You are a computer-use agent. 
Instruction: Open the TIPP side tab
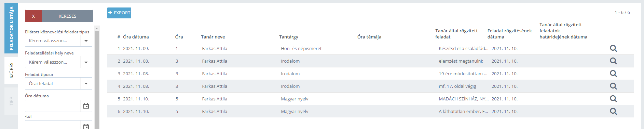click(x=11, y=101)
